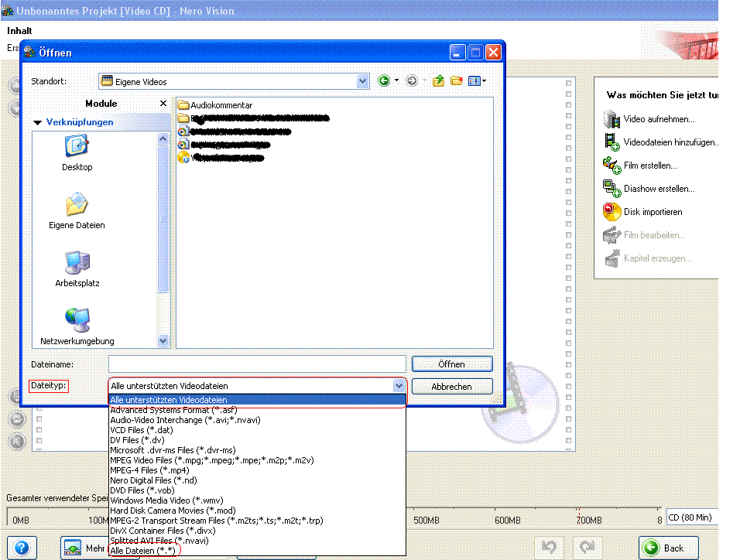Click the Film bearbeiten icon
The width and height of the screenshot is (740, 560).
click(x=612, y=235)
